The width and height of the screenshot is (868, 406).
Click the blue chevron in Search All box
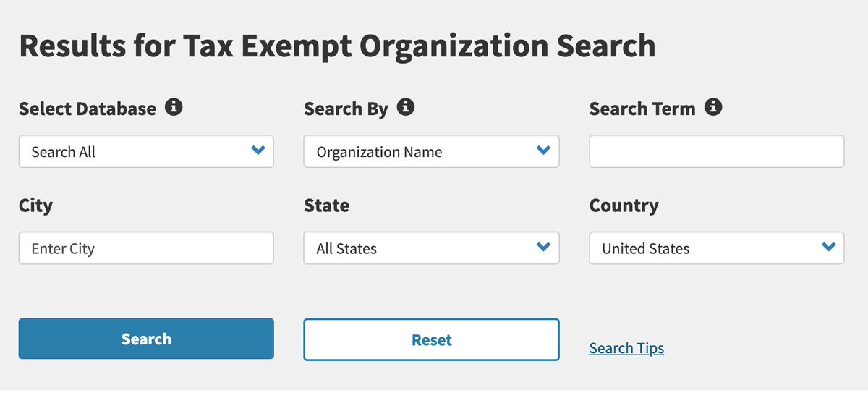pos(258,151)
